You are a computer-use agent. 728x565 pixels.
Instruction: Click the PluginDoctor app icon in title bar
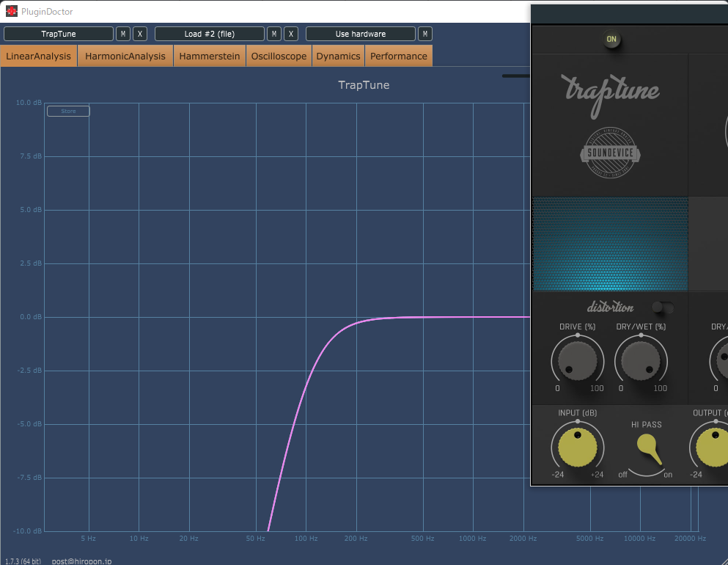pyautogui.click(x=11, y=11)
